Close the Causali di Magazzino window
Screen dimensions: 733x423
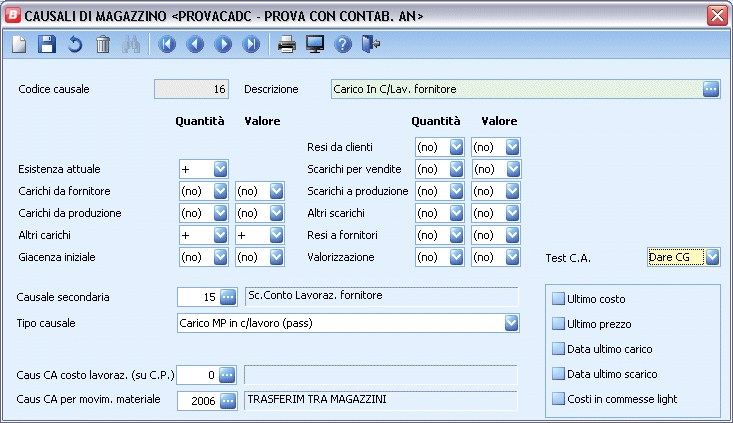pyautogui.click(x=717, y=15)
